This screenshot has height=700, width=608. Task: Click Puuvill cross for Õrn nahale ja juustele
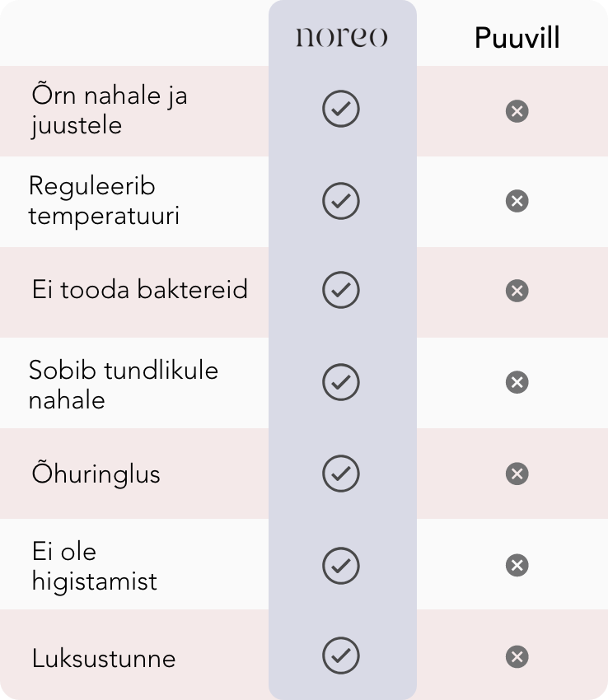(x=517, y=111)
